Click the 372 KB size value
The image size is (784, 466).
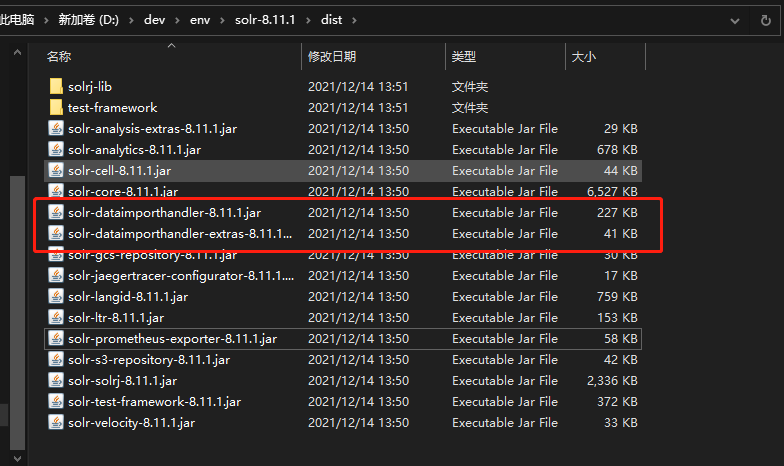(617, 402)
